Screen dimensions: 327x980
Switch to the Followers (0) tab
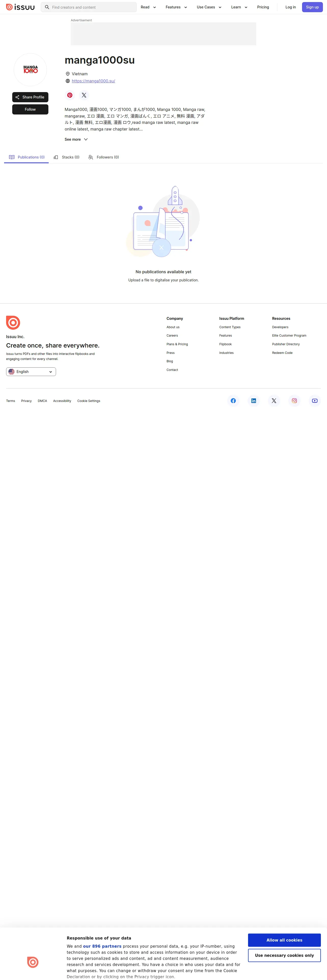pos(104,157)
